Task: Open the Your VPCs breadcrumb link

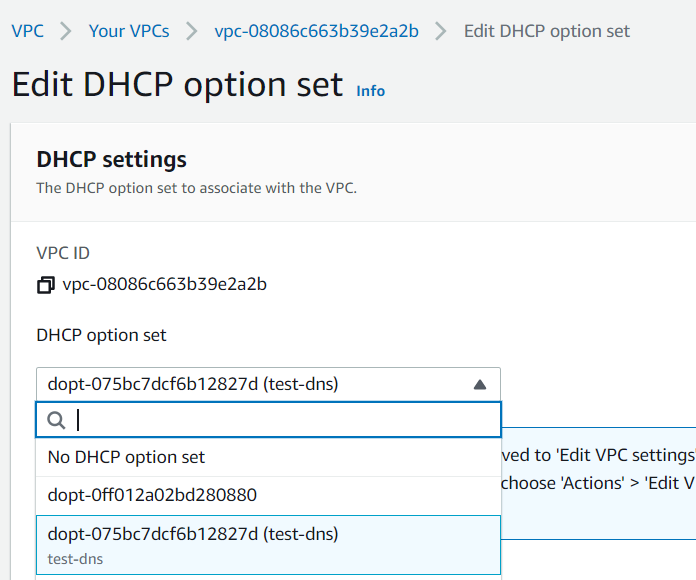Action: click(x=129, y=31)
